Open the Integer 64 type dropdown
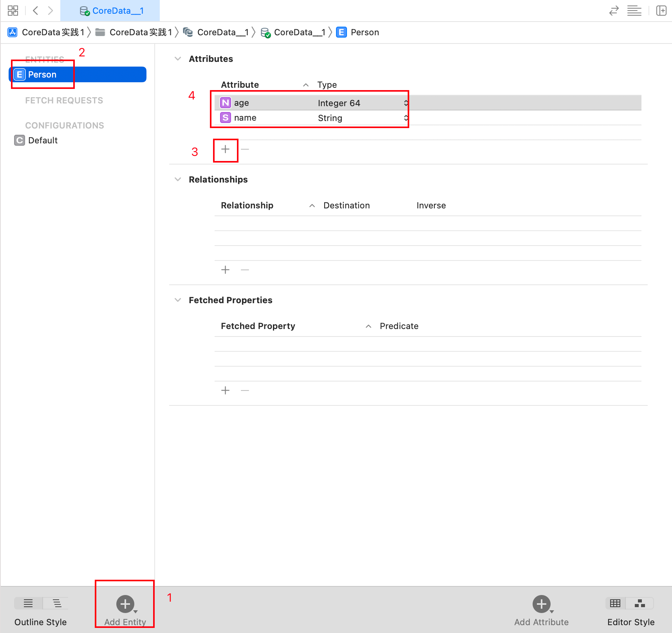Viewport: 672px width, 633px height. pos(363,103)
